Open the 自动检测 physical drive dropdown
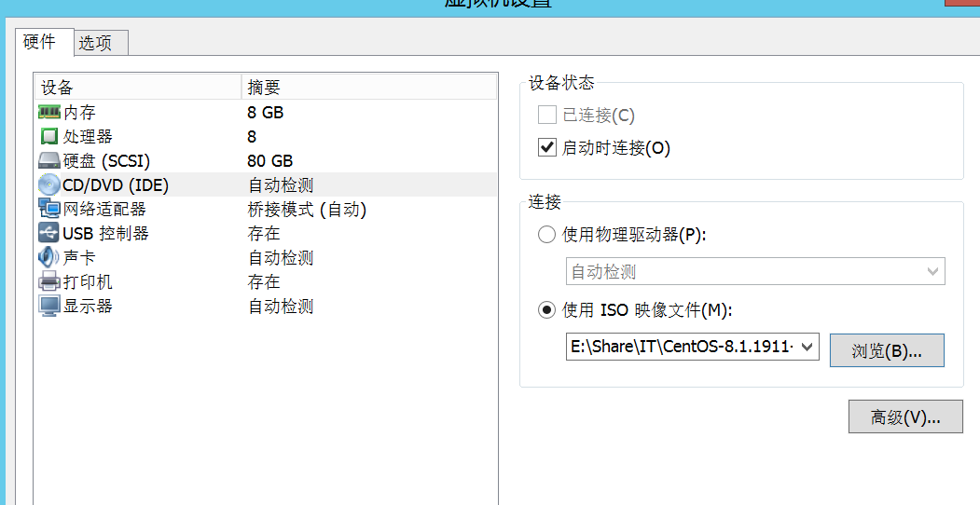 tap(755, 271)
